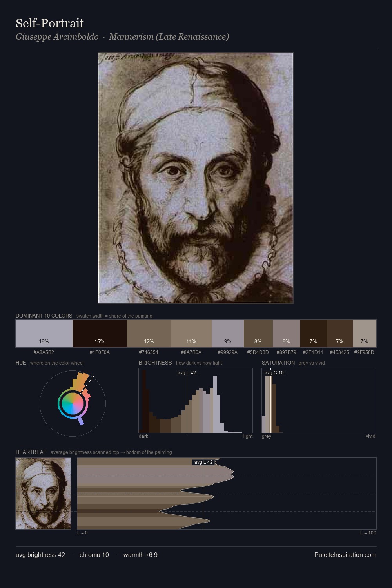Open the PaletteInspiration.com link
Image resolution: width=392 pixels, height=588 pixels.
[x=345, y=555]
